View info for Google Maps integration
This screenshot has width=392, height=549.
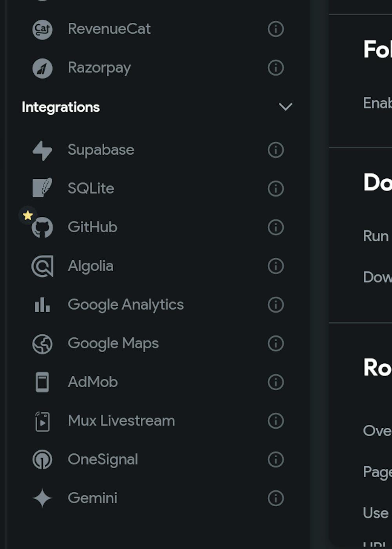click(276, 344)
